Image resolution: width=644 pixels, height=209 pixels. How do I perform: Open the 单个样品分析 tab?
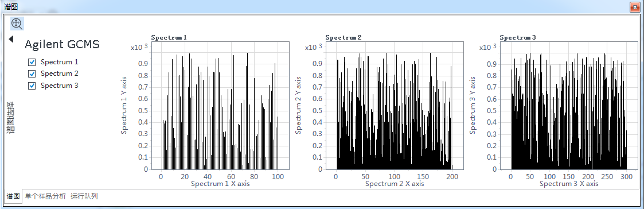[45, 196]
